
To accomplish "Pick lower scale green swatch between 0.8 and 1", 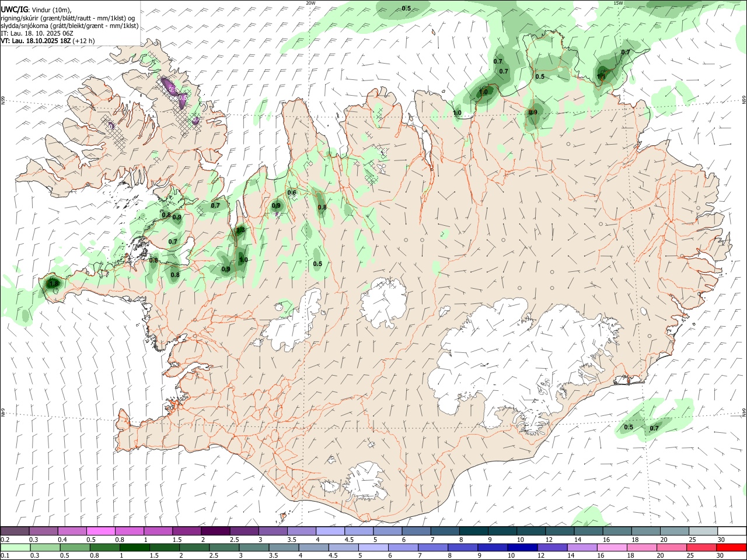I will pyautogui.click(x=105, y=548).
